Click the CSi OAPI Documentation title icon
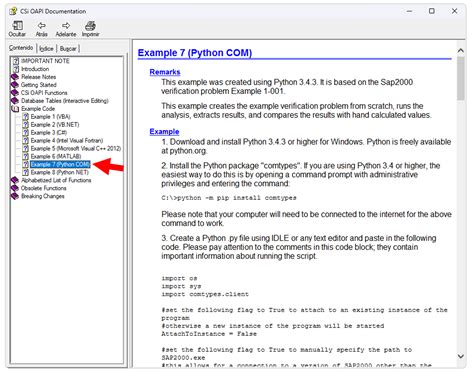This screenshot has width=474, height=372. [13, 11]
